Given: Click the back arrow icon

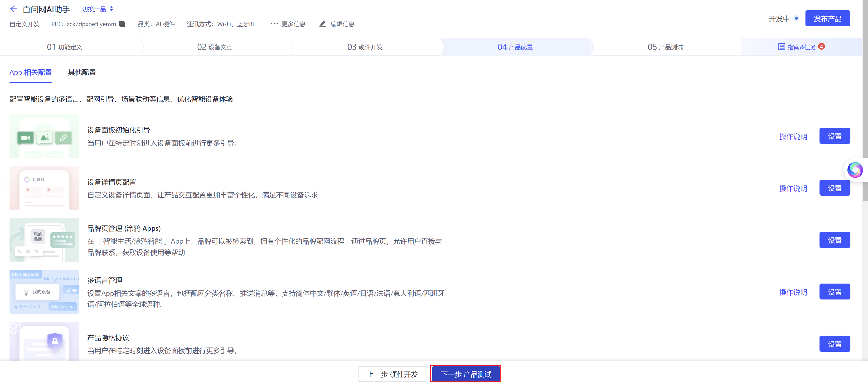Looking at the screenshot, I should [x=13, y=9].
